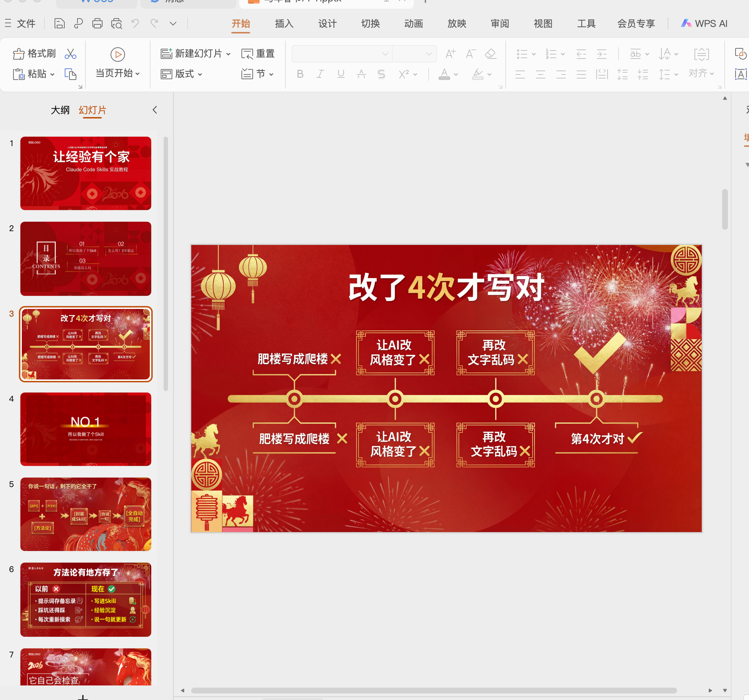Switch to the 插入 ribbon tab
This screenshot has width=749, height=700.
[x=283, y=23]
